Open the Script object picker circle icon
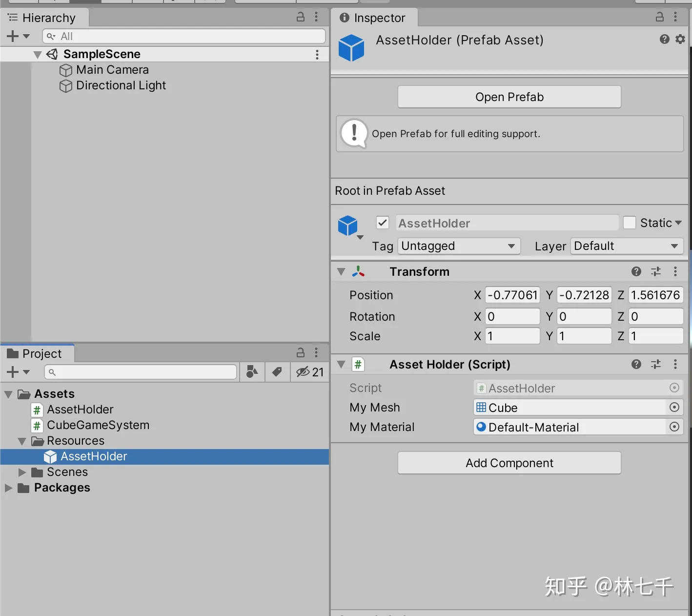Image resolution: width=692 pixels, height=616 pixels. click(x=674, y=388)
